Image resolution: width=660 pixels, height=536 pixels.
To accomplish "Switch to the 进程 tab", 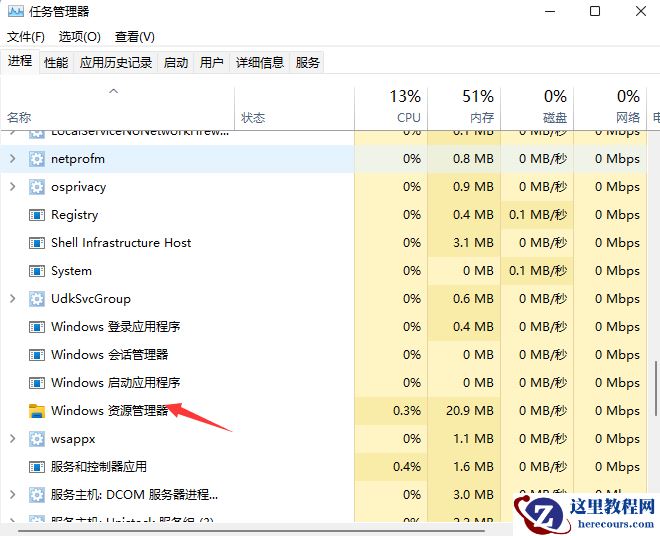I will (20, 61).
